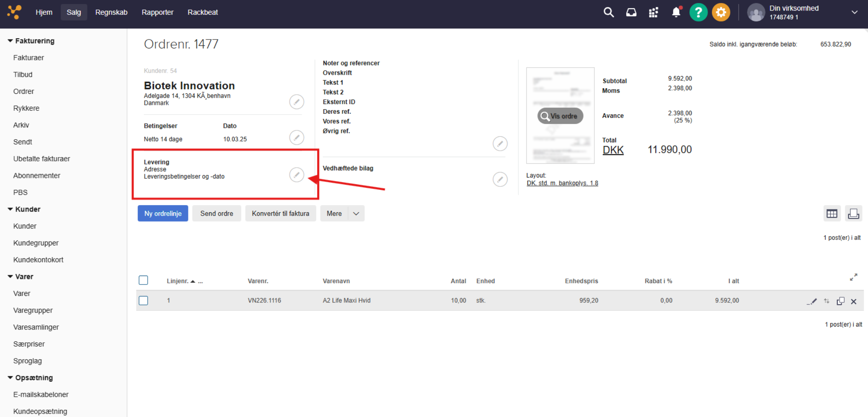The image size is (868, 417).
Task: Open the notifications bell
Action: (x=676, y=12)
